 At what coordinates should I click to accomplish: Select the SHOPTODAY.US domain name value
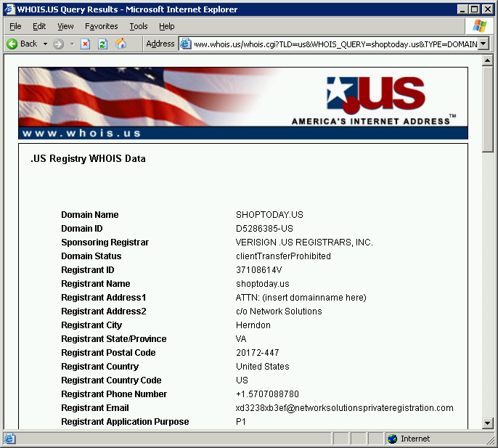(269, 215)
